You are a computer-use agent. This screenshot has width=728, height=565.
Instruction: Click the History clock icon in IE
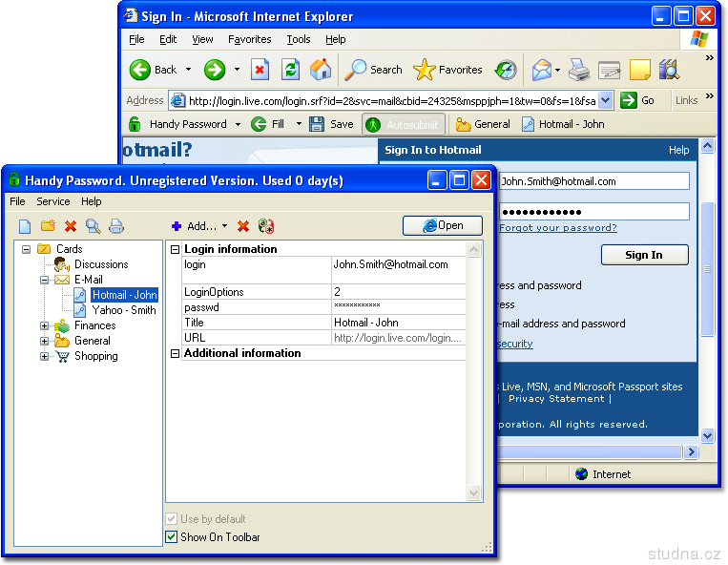tap(506, 70)
